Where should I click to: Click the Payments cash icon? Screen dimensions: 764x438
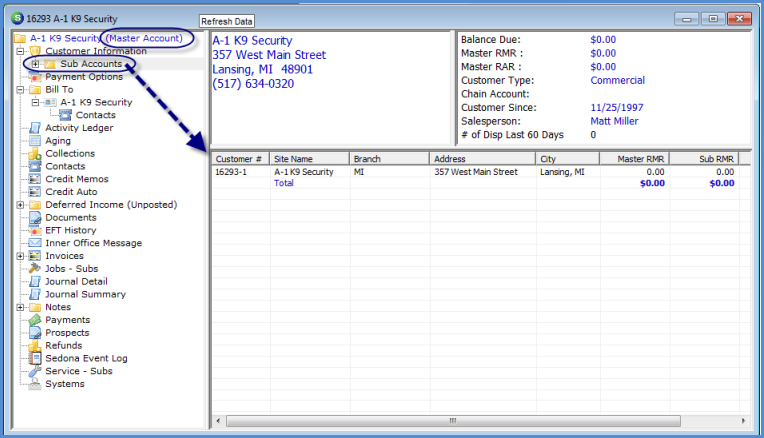(35, 320)
